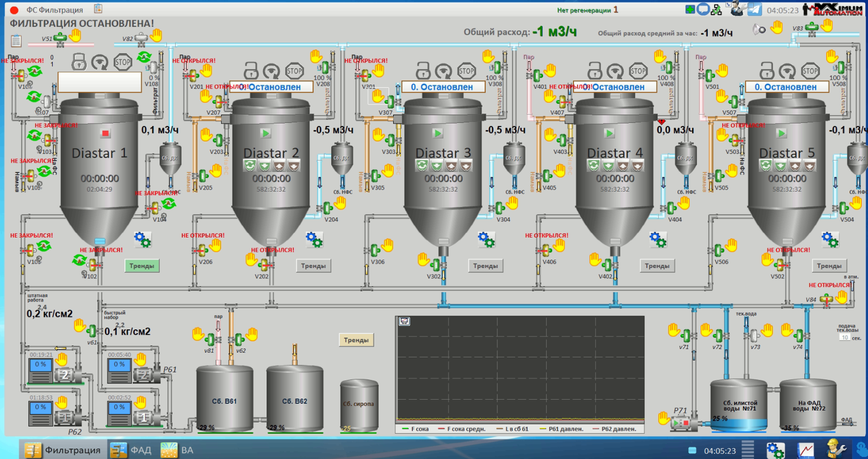Click the F сока legend entry

tap(415, 429)
